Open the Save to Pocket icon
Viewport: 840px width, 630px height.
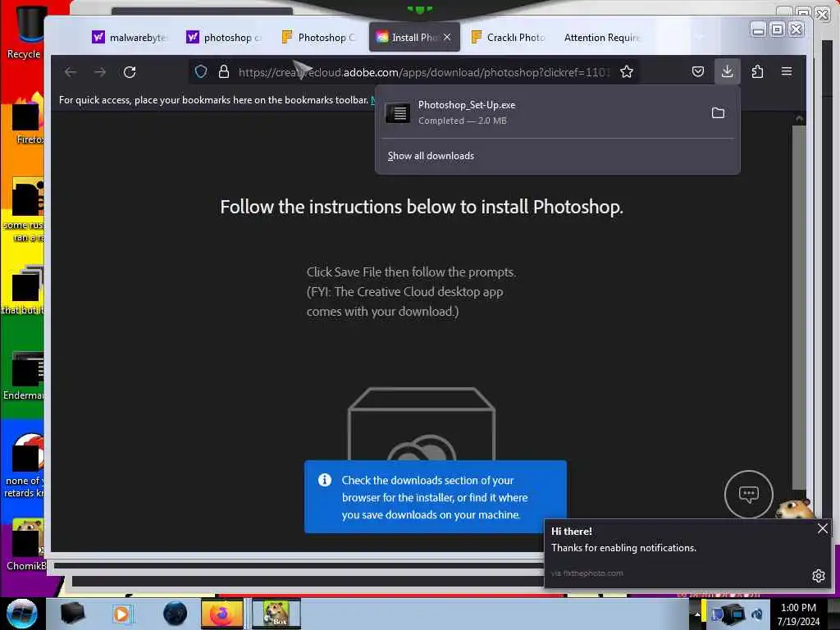tap(697, 72)
